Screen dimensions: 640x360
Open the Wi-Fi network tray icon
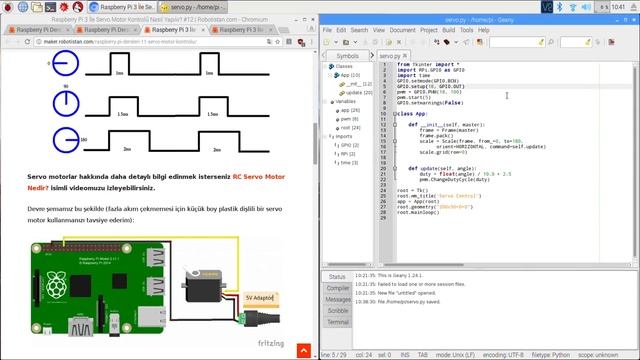click(x=573, y=7)
